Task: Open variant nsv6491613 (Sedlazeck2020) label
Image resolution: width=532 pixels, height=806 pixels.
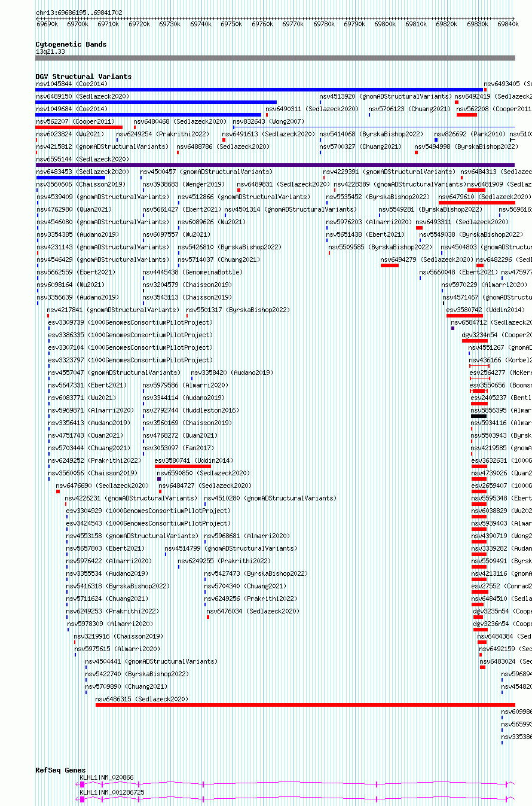Action: pyautogui.click(x=268, y=134)
